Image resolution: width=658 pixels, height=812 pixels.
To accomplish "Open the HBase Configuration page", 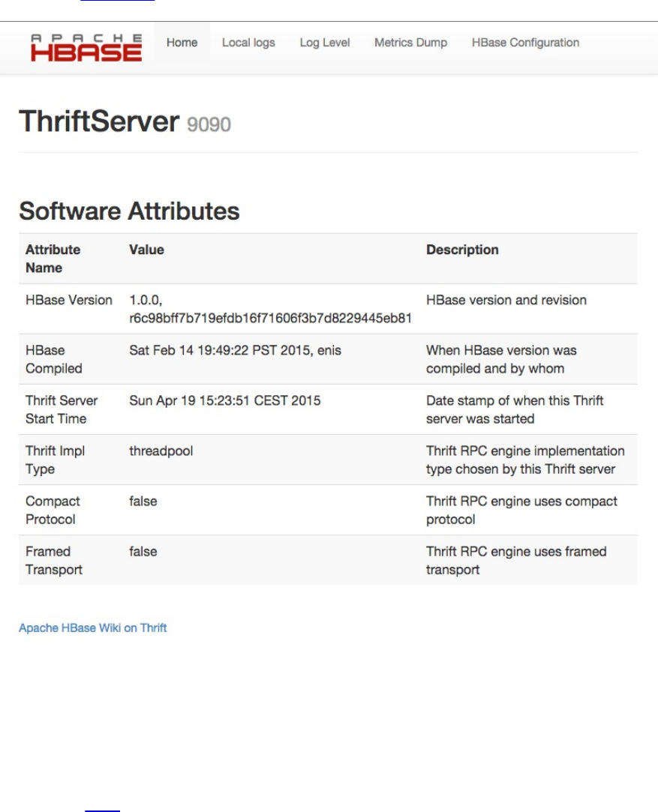I will coord(525,43).
